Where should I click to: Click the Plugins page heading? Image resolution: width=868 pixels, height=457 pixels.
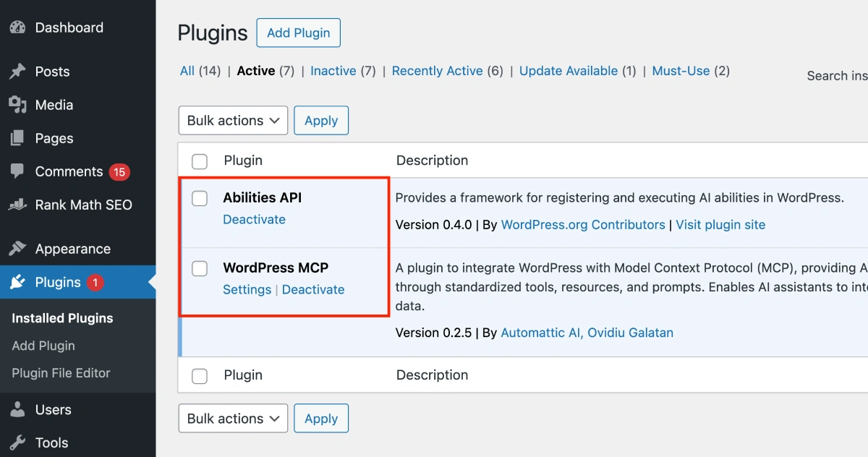point(213,33)
